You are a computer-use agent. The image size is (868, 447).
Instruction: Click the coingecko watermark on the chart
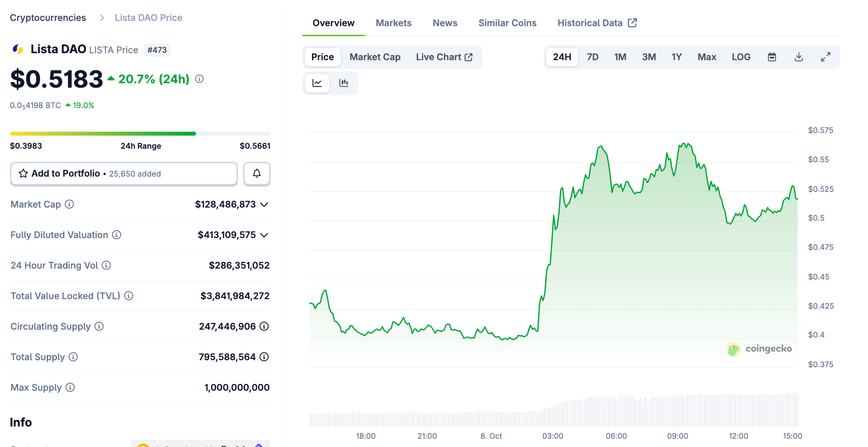[759, 348]
